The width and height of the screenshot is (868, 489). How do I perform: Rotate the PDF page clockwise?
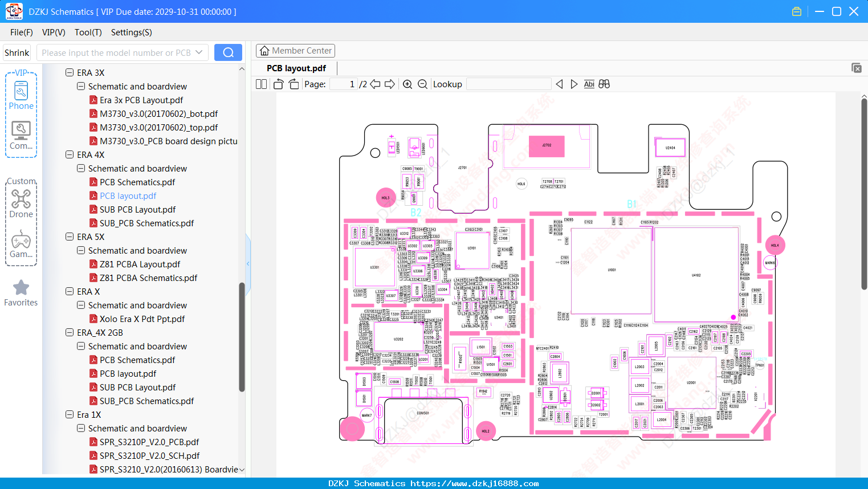pyautogui.click(x=294, y=84)
